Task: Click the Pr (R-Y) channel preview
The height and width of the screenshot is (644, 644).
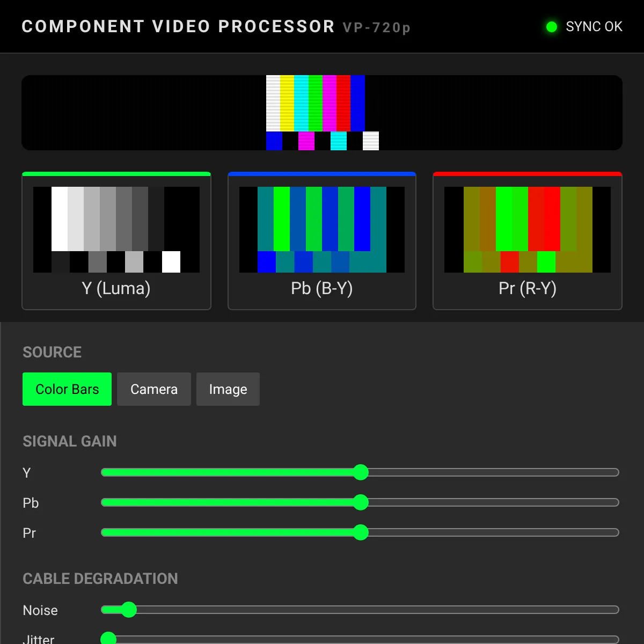Action: click(x=528, y=230)
